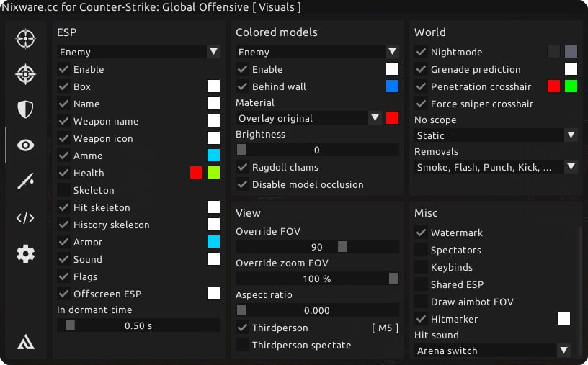Toggle the Box checkbox
This screenshot has height=365, width=588.
63,86
